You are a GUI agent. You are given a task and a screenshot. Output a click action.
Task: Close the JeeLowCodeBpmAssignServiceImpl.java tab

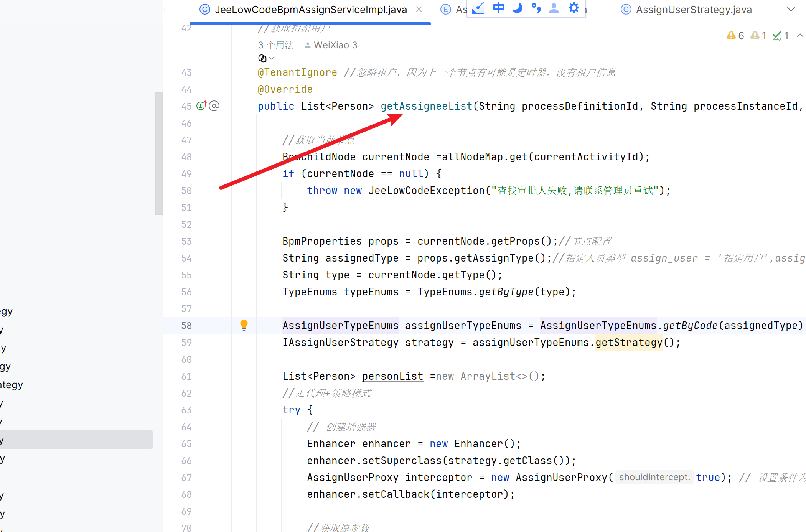419,10
